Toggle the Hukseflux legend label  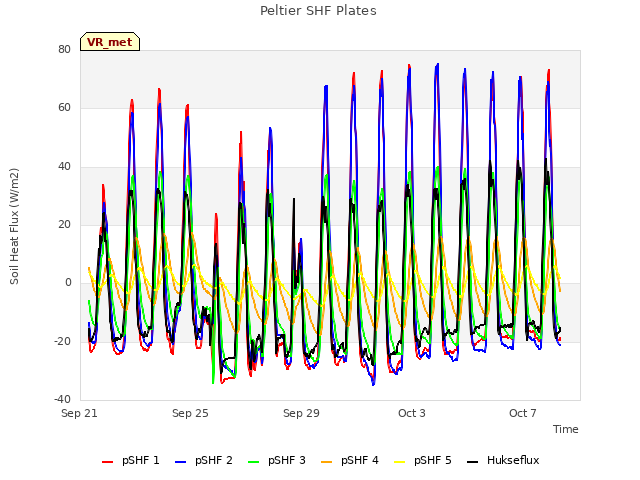pyautogui.click(x=513, y=460)
